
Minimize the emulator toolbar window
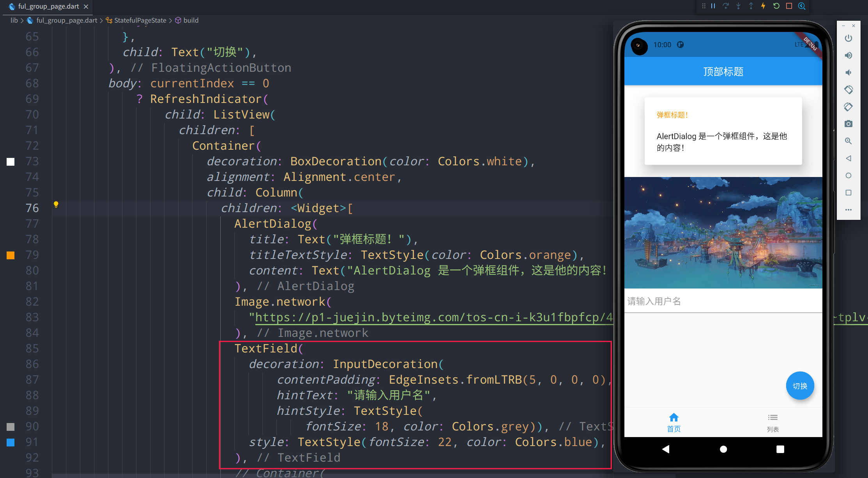pyautogui.click(x=843, y=26)
